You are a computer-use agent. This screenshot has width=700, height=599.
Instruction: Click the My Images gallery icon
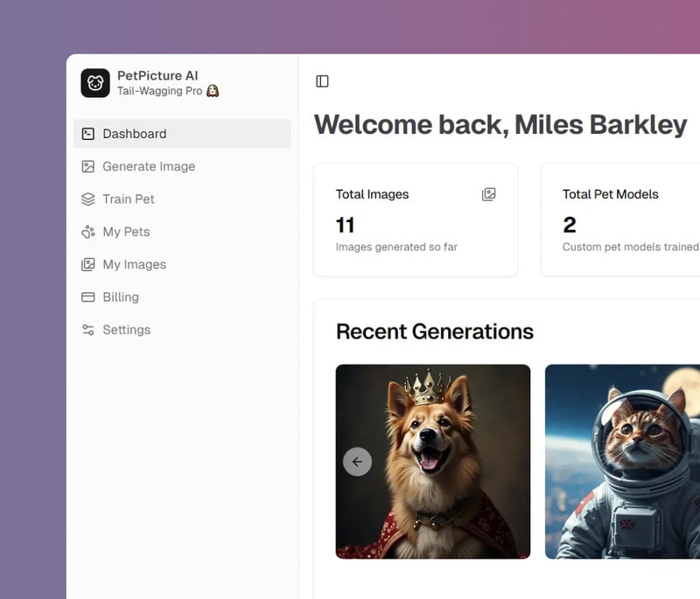click(x=87, y=264)
